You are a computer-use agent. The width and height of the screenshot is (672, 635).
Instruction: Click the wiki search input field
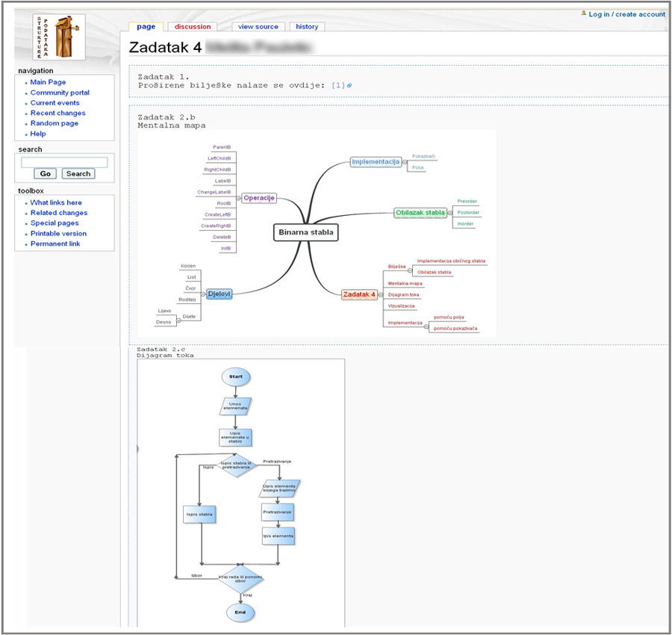[x=64, y=162]
